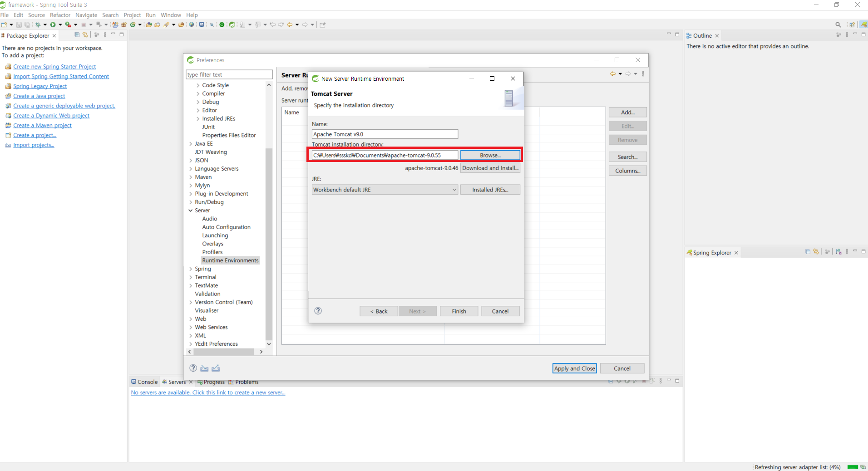
Task: Collapse all in Package Explorer
Action: [77, 34]
